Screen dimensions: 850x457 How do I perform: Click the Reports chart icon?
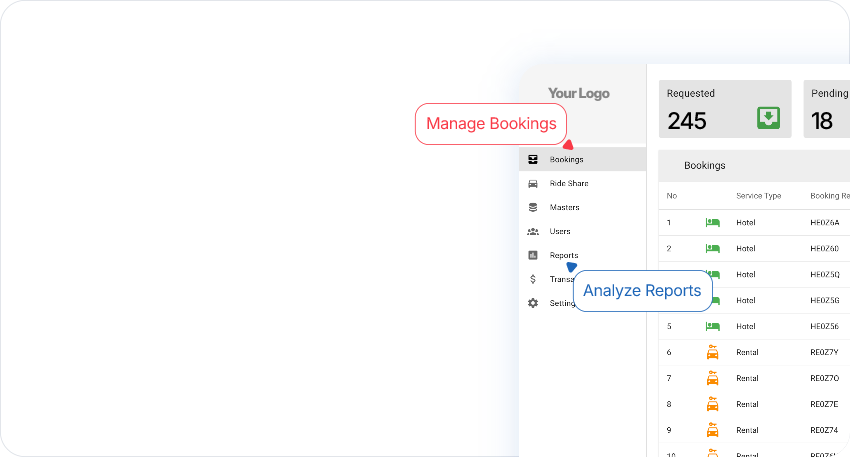click(x=533, y=255)
